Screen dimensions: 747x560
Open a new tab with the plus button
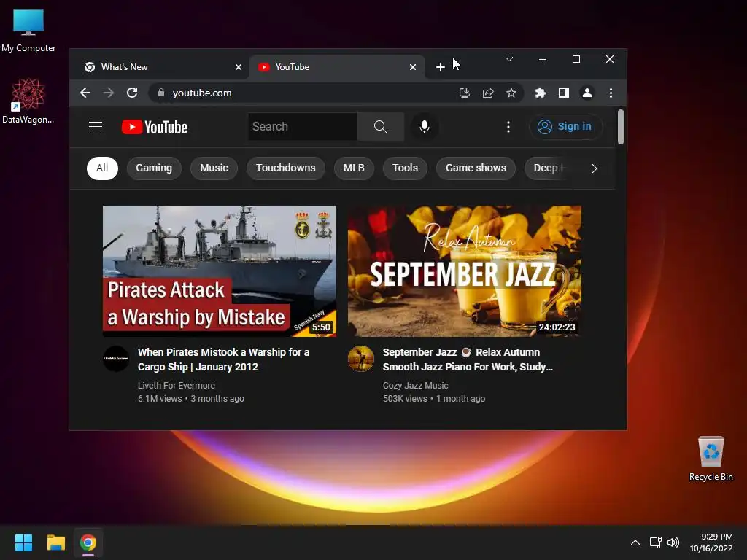(x=440, y=67)
